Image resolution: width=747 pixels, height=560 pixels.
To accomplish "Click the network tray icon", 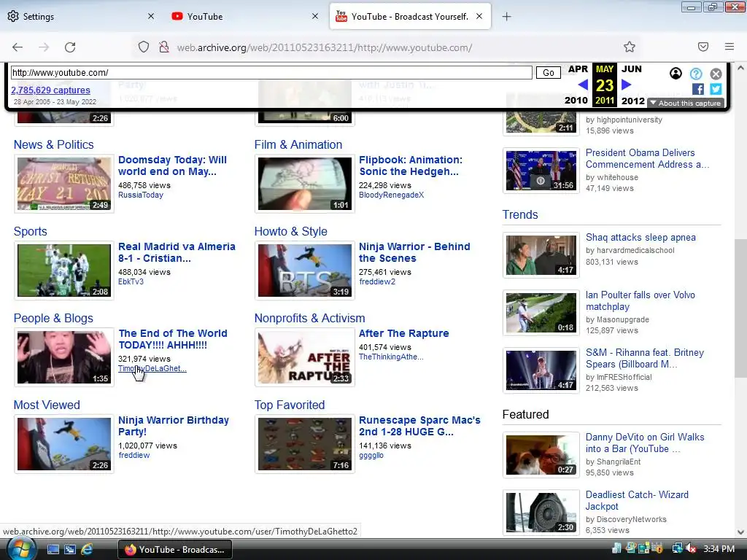I will click(678, 548).
